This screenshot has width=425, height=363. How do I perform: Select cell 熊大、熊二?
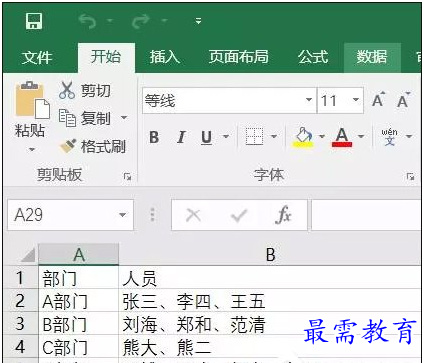click(x=270, y=347)
